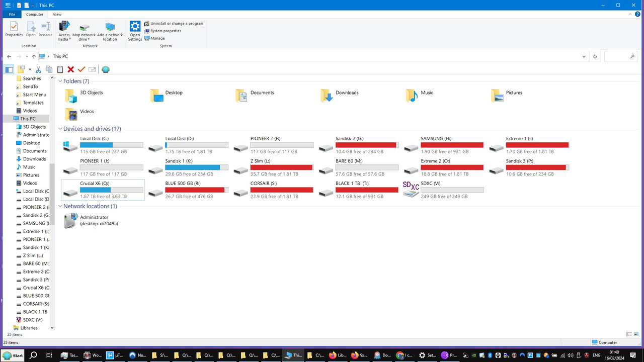Click System properties in ribbon
Viewport: 644px width, 362px height.
pos(163,31)
